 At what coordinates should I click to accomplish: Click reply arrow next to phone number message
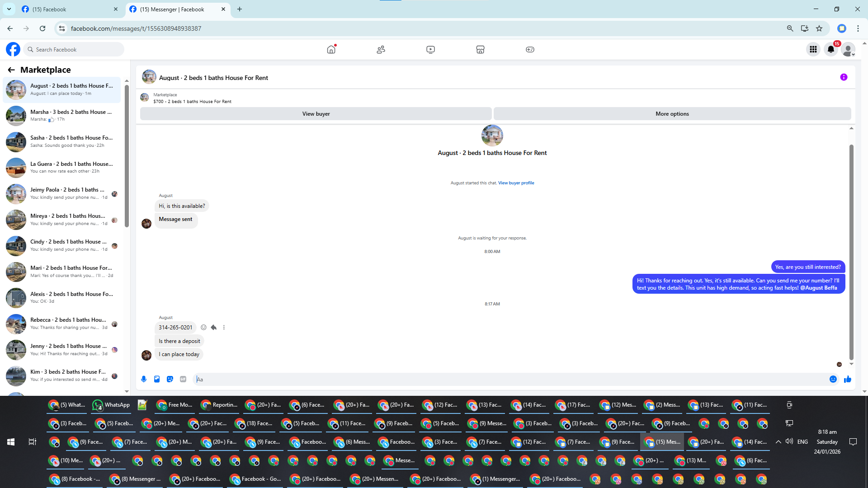214,328
